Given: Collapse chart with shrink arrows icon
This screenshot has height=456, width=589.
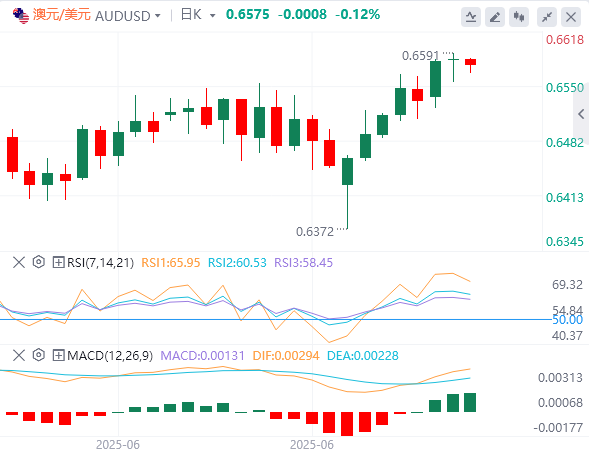Looking at the screenshot, I should [x=547, y=17].
